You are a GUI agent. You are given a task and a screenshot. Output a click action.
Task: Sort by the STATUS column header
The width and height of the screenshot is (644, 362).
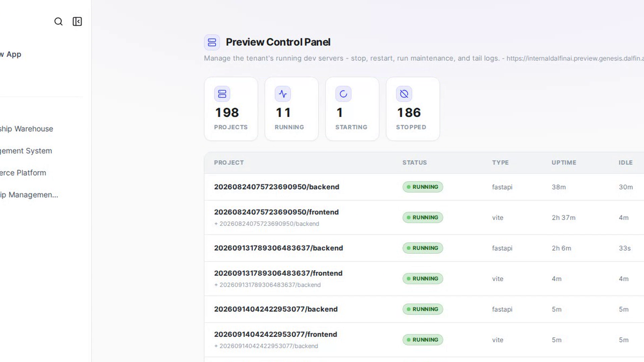pyautogui.click(x=415, y=163)
